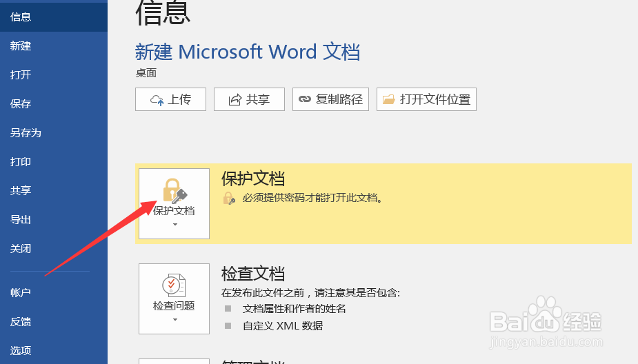Open the 帐户 page
Viewport: 638px width, 364px height.
tap(54, 292)
